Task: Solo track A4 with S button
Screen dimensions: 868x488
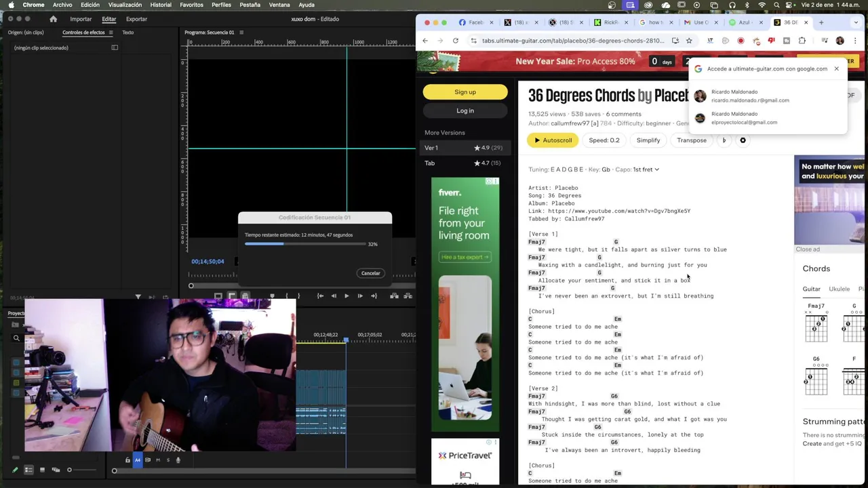Action: tap(167, 460)
